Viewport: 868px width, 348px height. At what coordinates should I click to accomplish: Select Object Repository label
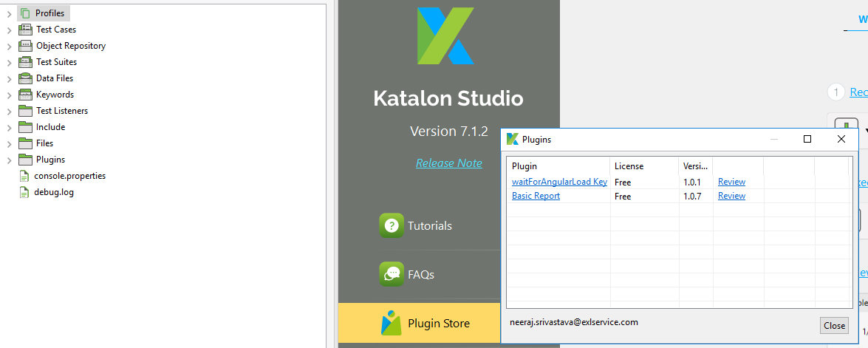click(x=71, y=46)
